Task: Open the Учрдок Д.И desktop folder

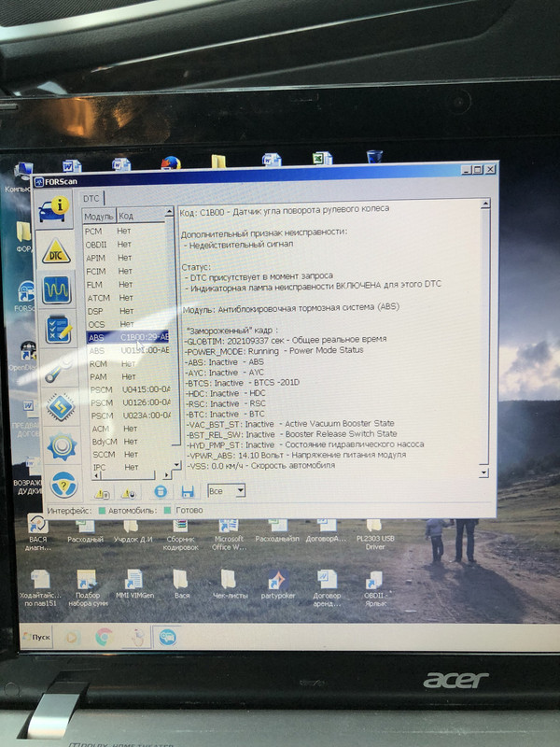Action: coord(133,532)
